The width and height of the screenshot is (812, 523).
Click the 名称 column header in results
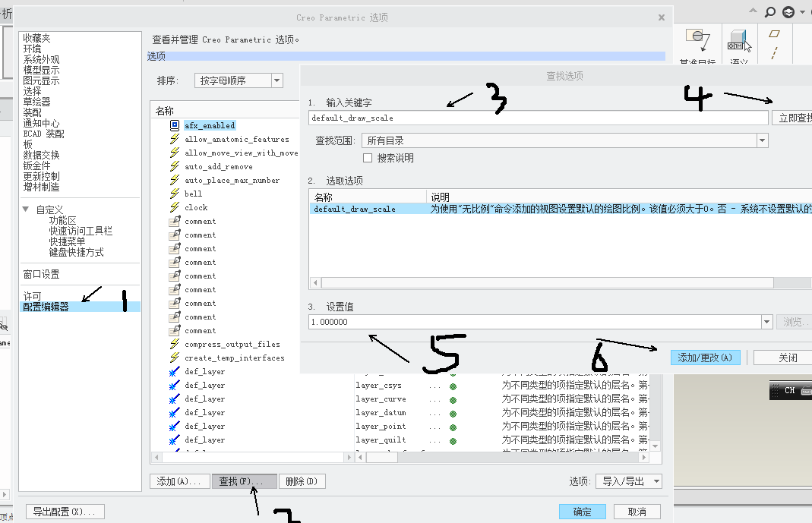click(x=368, y=197)
